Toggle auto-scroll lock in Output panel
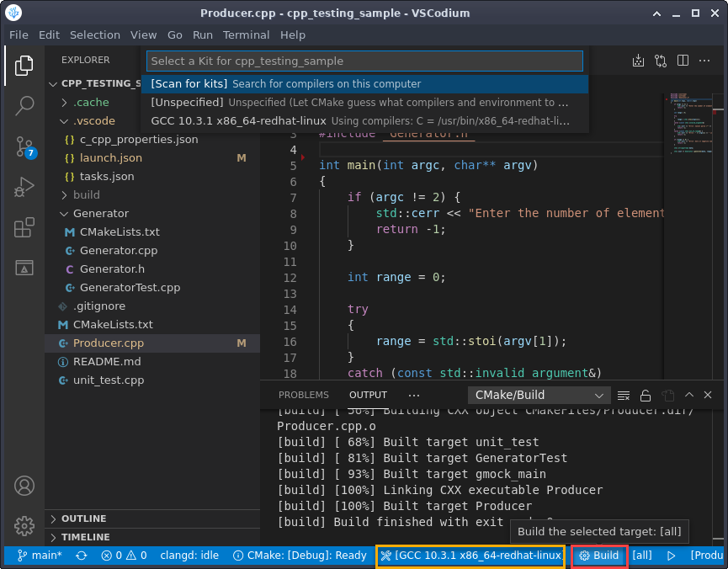The height and width of the screenshot is (569, 728). click(645, 395)
